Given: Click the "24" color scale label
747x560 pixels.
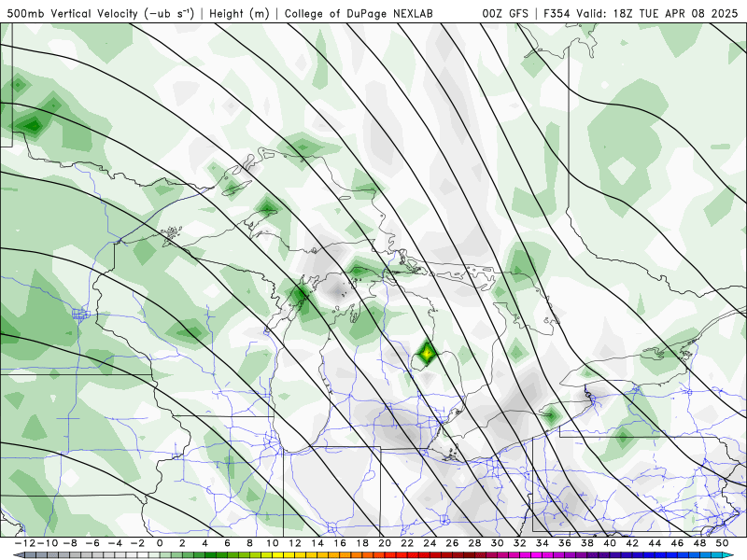Looking at the screenshot, I should click(x=430, y=543).
